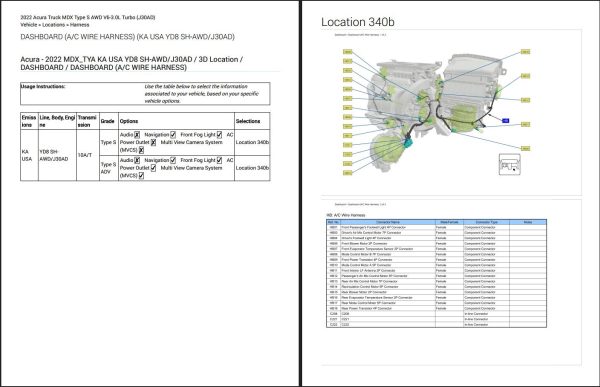
Task: Select 'Recirculation Control Motor 5P Connector' row
Action: tap(436, 287)
